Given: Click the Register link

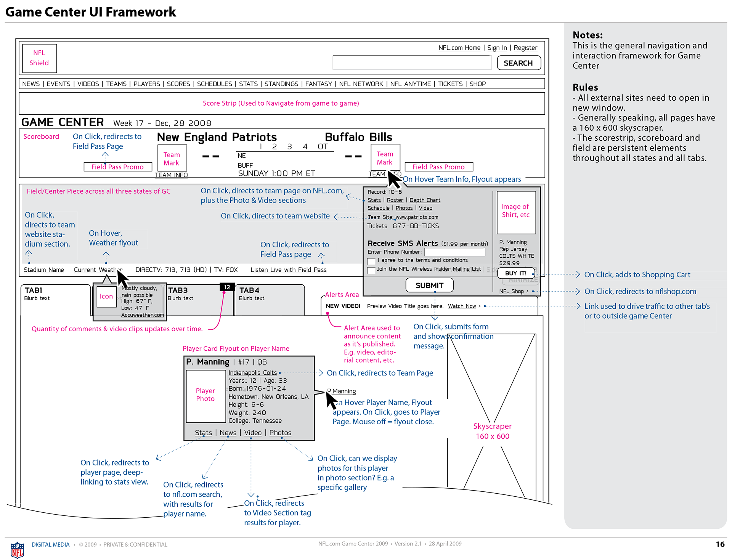Looking at the screenshot, I should tap(525, 48).
